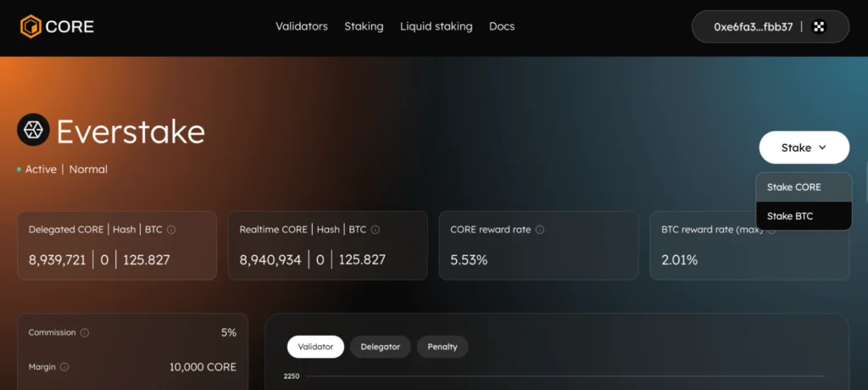The width and height of the screenshot is (868, 390).
Task: Choose Stake BTC option in dropdown
Action: pos(790,216)
